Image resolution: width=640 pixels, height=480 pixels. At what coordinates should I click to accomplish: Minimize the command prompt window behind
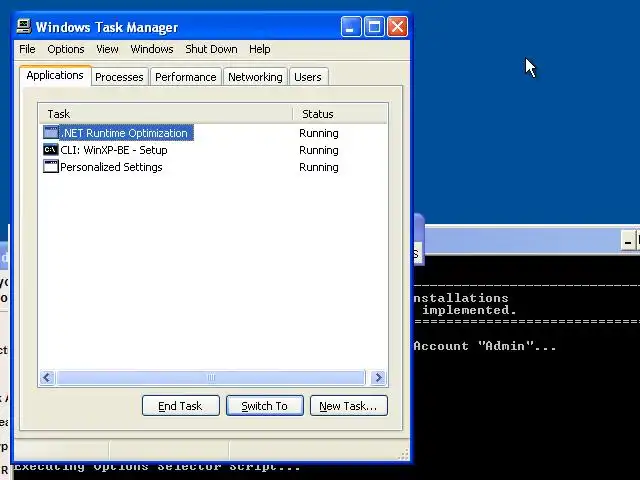[628, 240]
